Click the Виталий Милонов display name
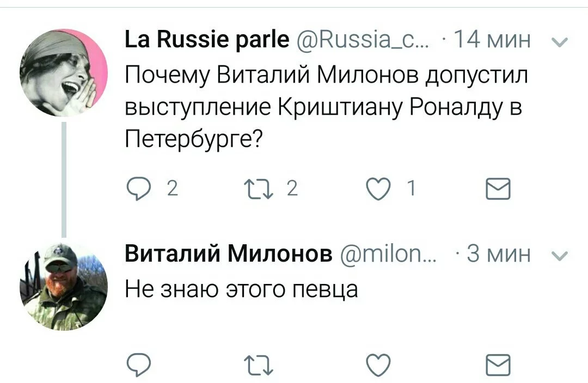 tap(228, 254)
